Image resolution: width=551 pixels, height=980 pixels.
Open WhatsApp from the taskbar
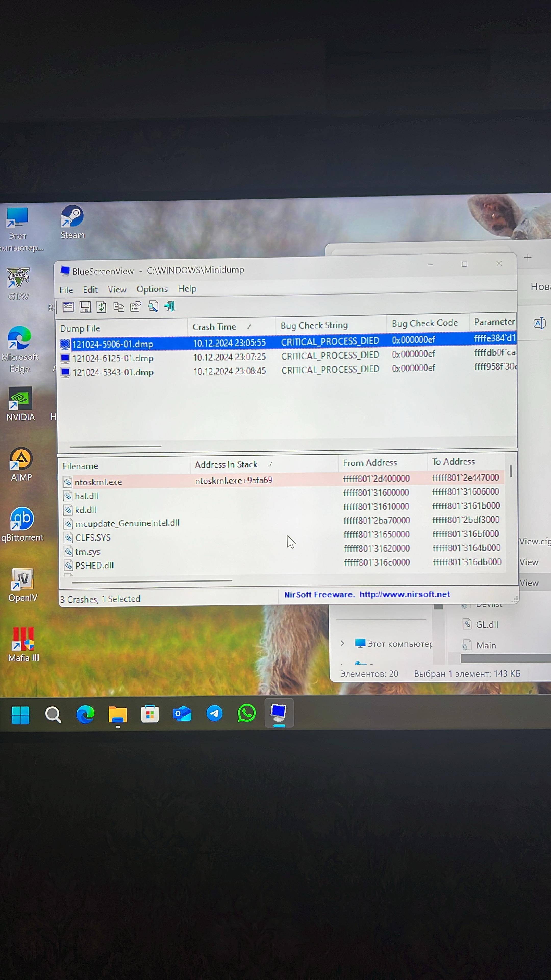point(247,713)
